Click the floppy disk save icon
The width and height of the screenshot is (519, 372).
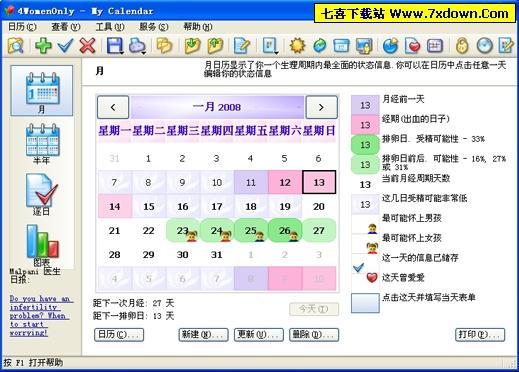pyautogui.click(x=114, y=45)
